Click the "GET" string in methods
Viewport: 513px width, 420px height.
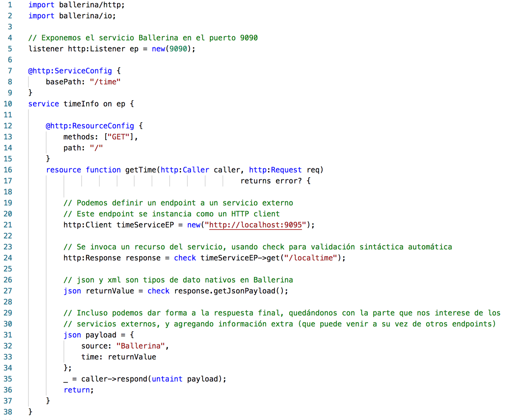pyautogui.click(x=118, y=137)
